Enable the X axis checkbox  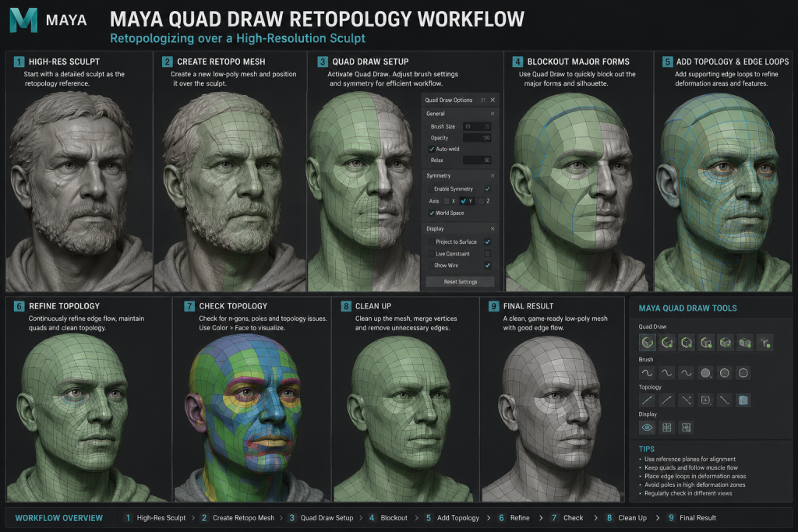pyautogui.click(x=447, y=201)
